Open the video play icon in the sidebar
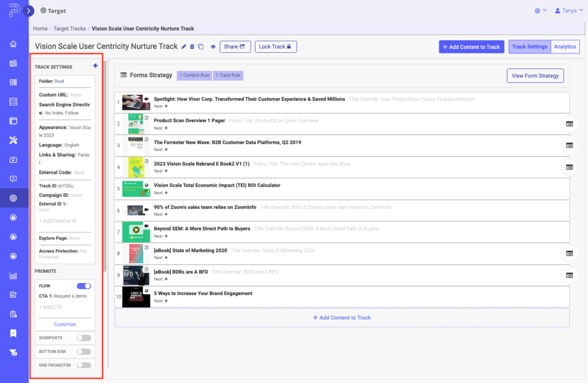588x383 pixels. pyautogui.click(x=14, y=160)
